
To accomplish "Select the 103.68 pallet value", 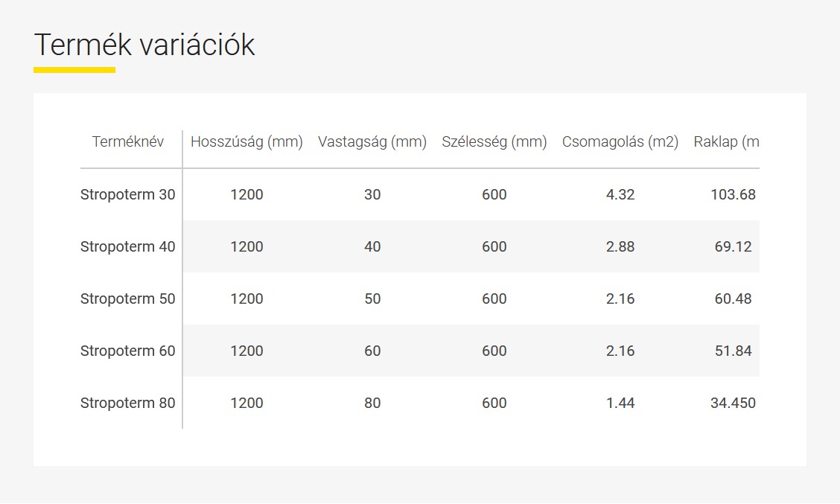I will (x=733, y=194).
